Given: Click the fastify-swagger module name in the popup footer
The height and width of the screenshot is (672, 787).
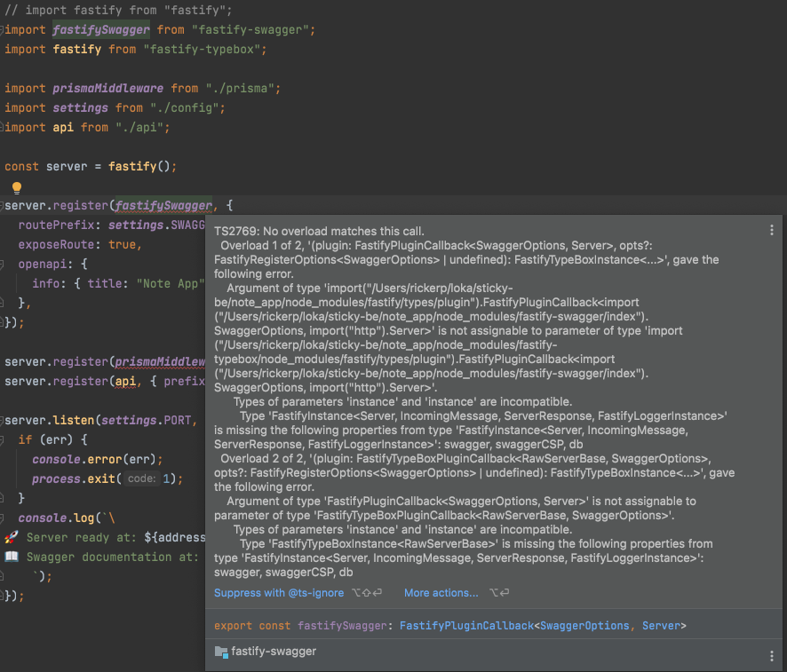Looking at the screenshot, I should pyautogui.click(x=274, y=652).
